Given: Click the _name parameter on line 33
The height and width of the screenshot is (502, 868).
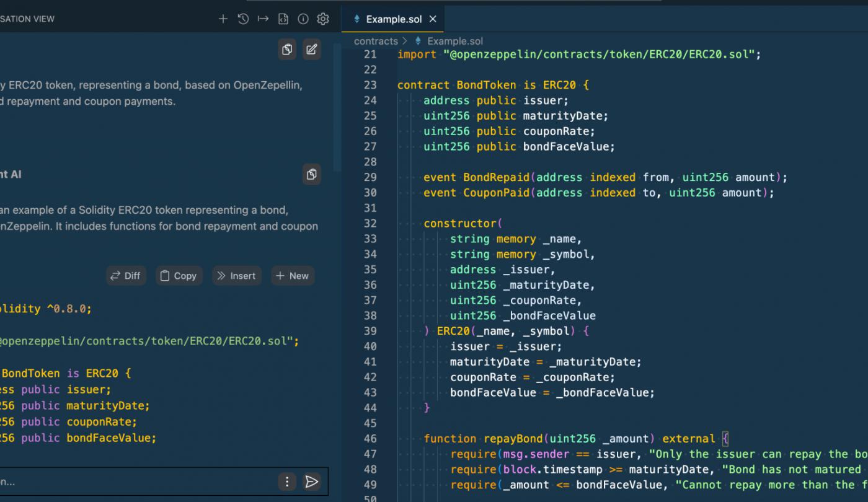Looking at the screenshot, I should [x=559, y=239].
